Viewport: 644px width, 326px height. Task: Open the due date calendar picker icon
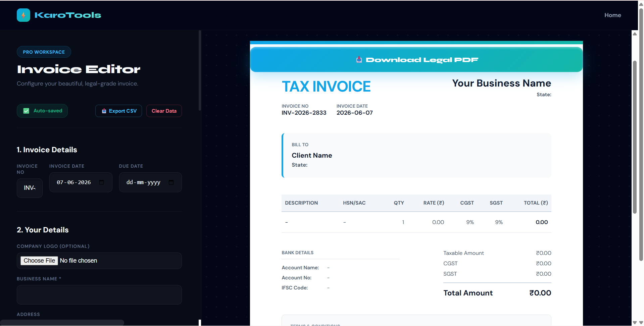tap(171, 182)
